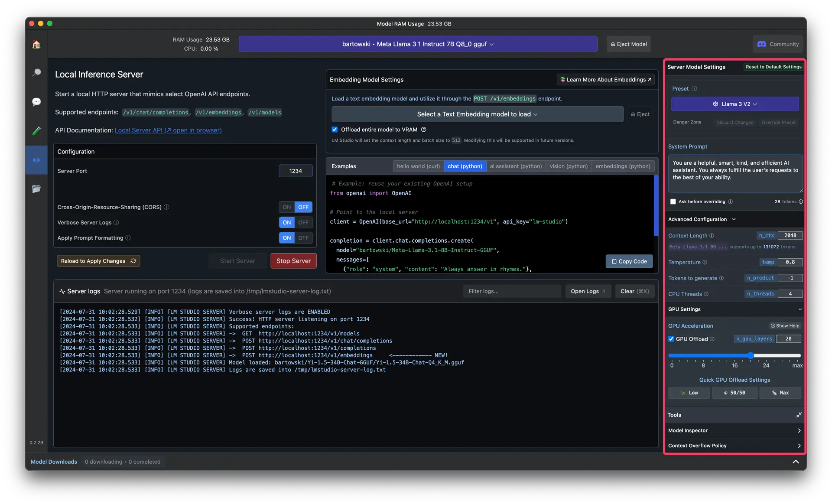Open Local Server API in browser
Viewport: 832px width, 504px height.
[168, 130]
